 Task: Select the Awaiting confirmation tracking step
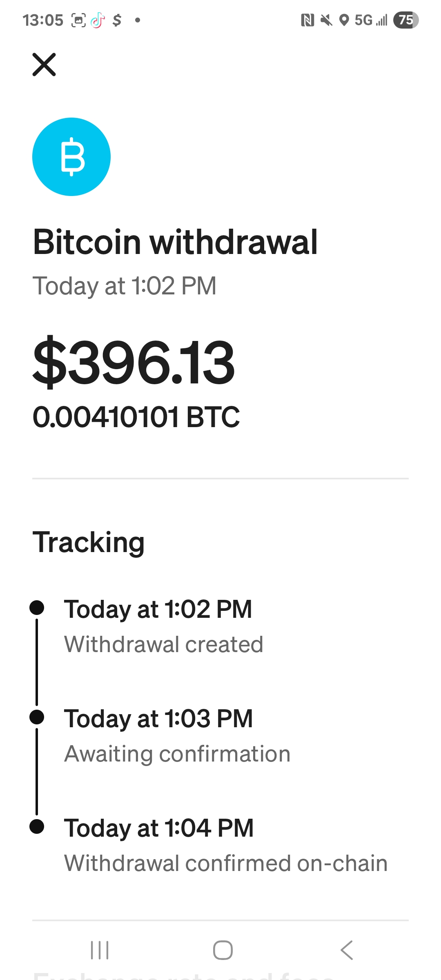[177, 754]
